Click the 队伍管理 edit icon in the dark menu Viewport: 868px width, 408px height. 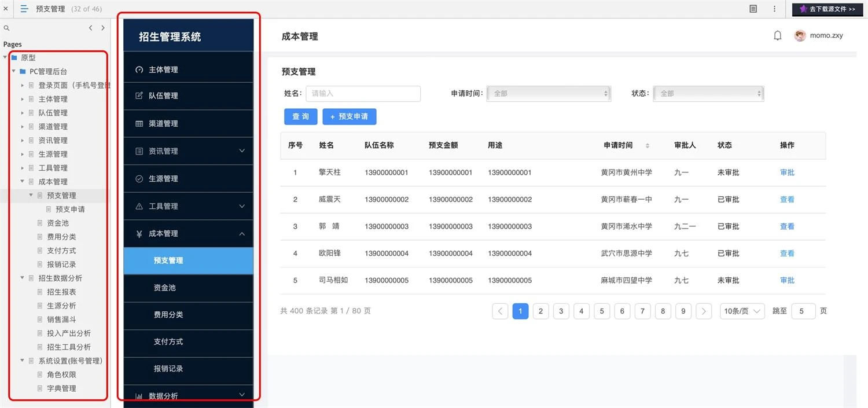pos(139,95)
